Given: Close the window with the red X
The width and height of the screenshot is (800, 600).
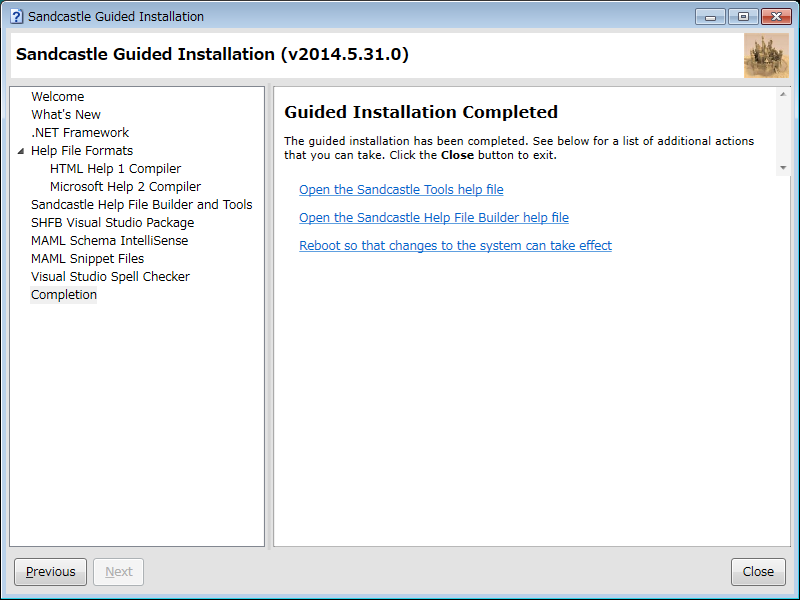Looking at the screenshot, I should [777, 17].
